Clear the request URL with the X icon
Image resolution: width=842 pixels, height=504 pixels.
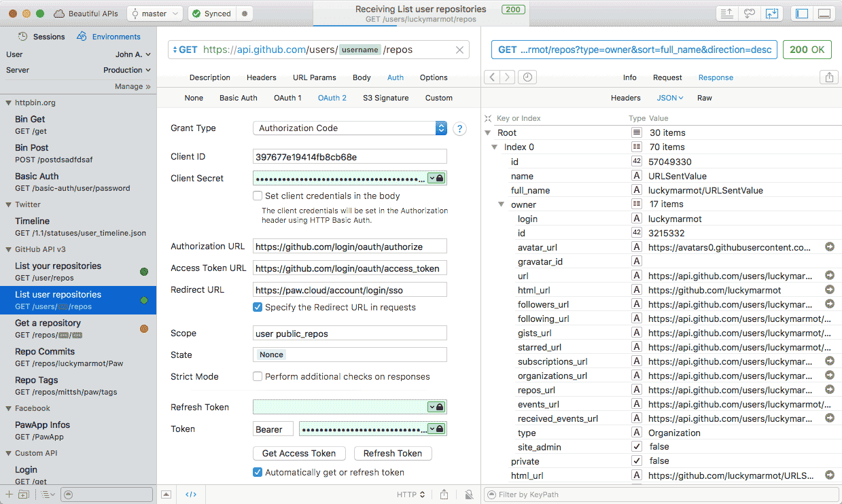[x=459, y=50]
